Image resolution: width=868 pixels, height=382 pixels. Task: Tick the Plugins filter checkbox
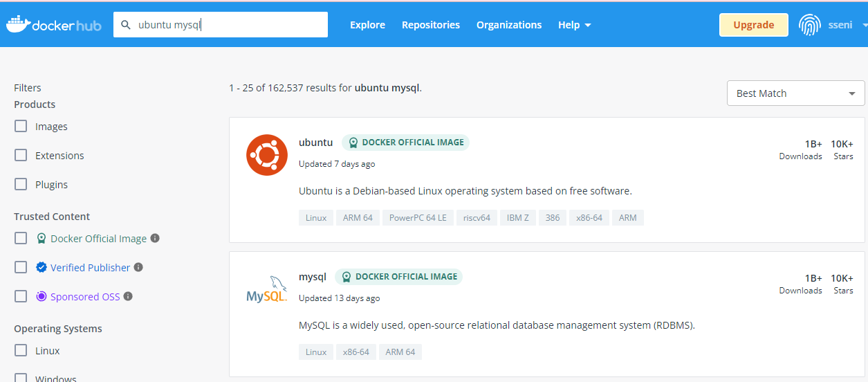point(21,184)
